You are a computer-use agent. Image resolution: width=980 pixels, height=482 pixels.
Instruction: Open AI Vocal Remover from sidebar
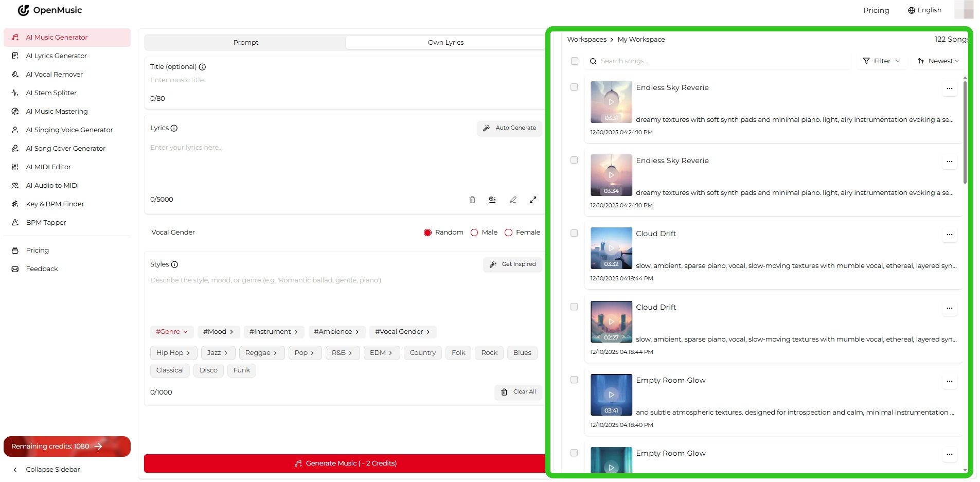[x=54, y=75]
